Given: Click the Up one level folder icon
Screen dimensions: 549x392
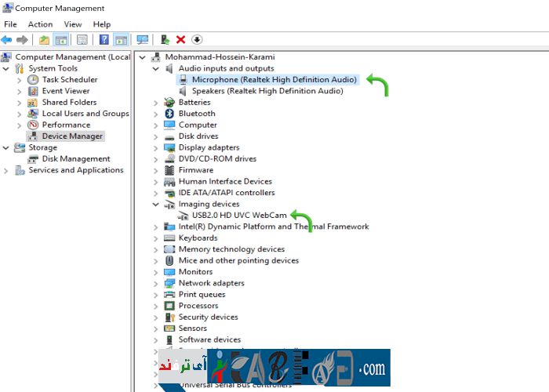Looking at the screenshot, I should point(44,40).
